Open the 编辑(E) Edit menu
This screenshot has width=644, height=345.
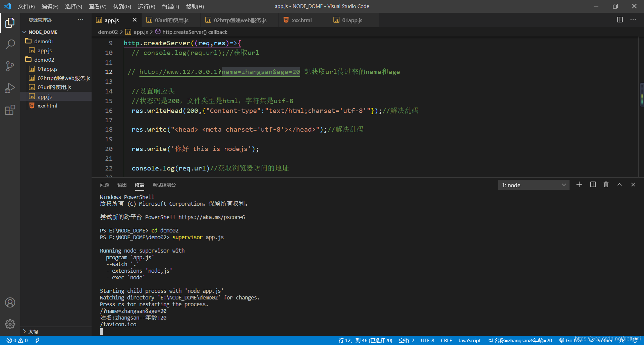[50, 6]
